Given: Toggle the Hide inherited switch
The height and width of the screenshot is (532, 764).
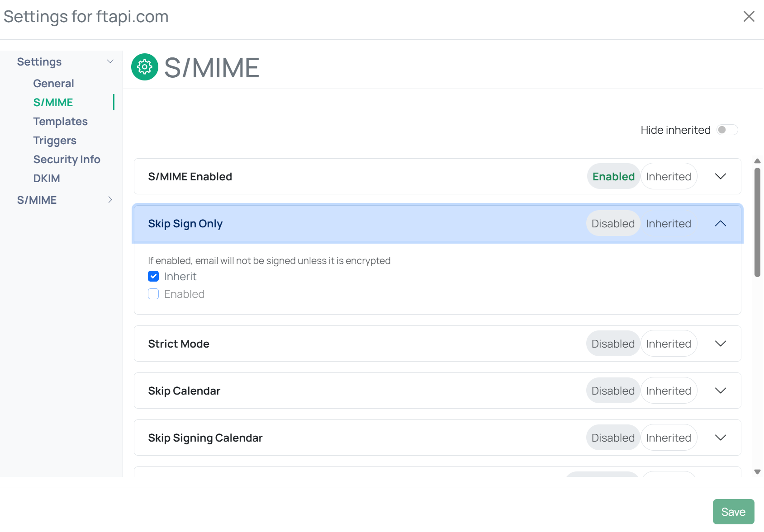Looking at the screenshot, I should pos(727,130).
